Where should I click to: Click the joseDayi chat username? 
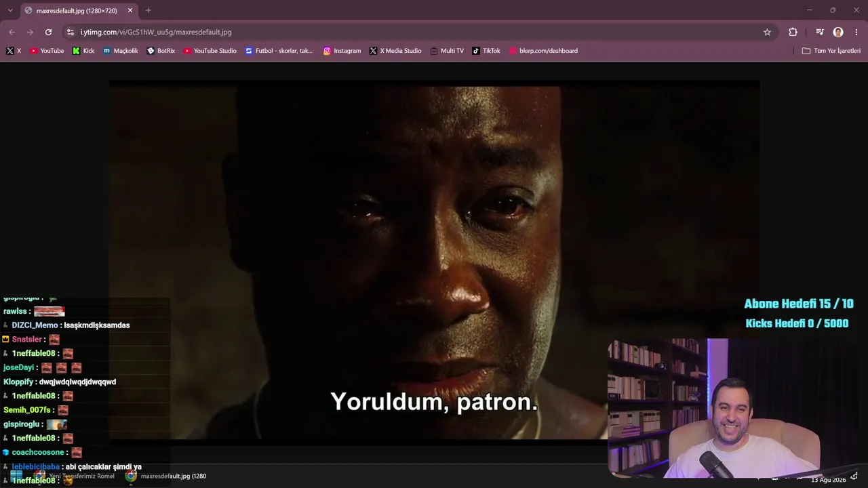point(18,367)
